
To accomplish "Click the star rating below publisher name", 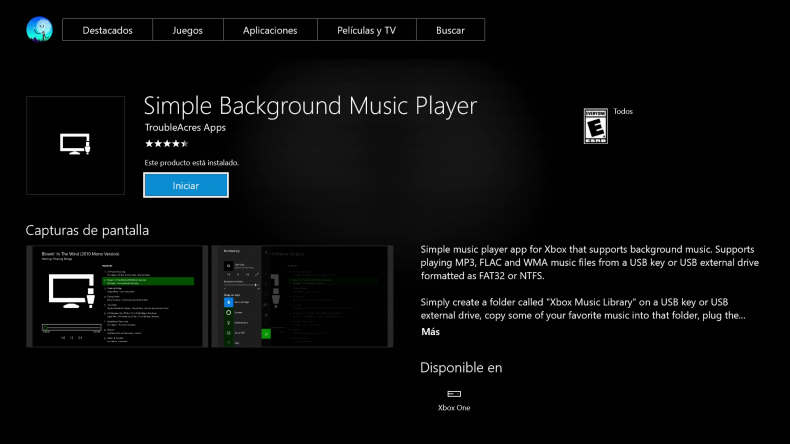I will 167,144.
